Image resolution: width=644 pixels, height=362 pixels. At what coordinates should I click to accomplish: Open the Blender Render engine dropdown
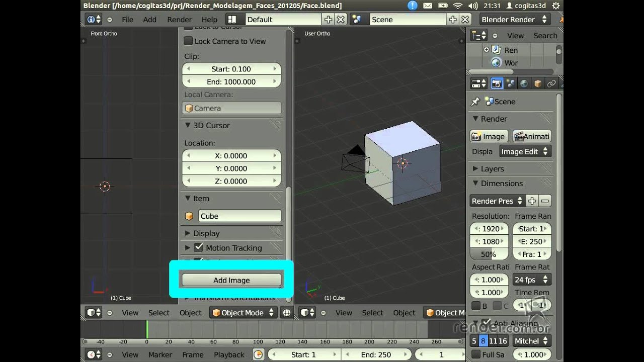tap(514, 20)
